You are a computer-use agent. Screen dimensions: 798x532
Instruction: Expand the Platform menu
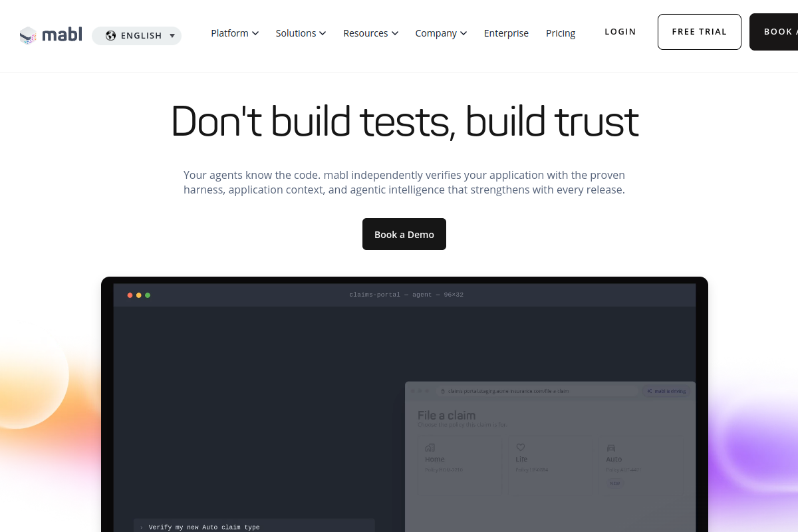coord(235,33)
